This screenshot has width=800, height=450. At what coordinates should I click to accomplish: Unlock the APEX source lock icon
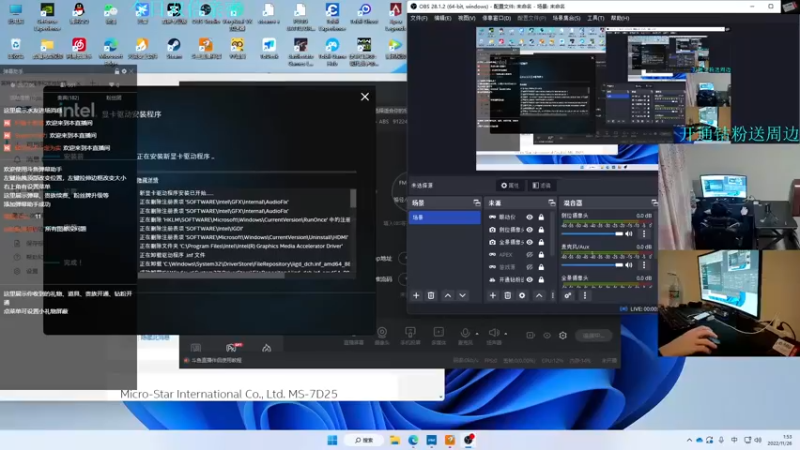pyautogui.click(x=541, y=255)
